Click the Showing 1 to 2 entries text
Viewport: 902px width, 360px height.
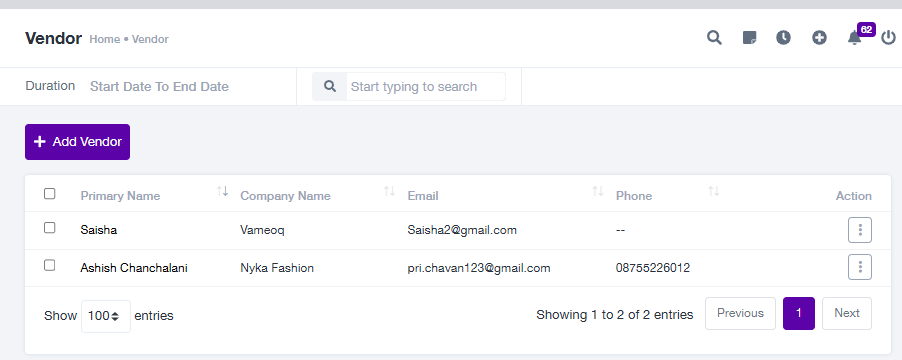(615, 315)
